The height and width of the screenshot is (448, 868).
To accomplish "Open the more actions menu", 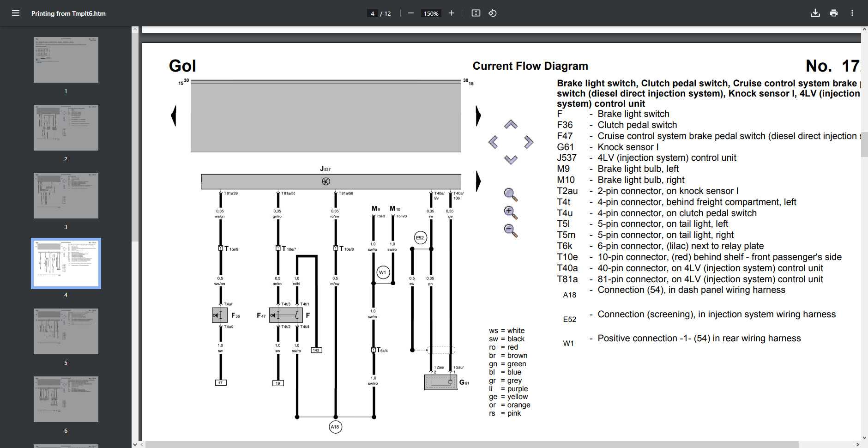I will [x=852, y=13].
